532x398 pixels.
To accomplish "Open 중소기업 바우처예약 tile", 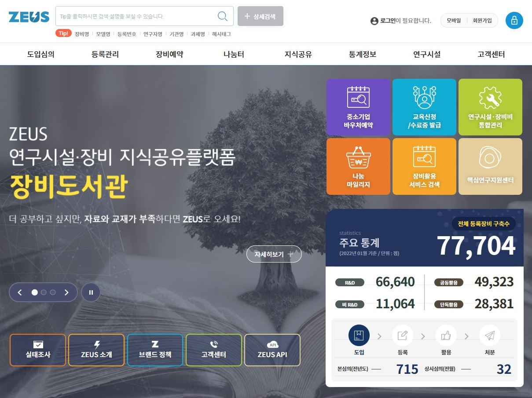I will point(358,107).
